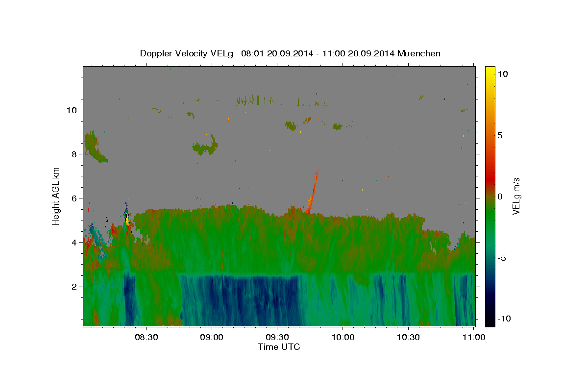Click the 11:00 time tick label
This screenshot has height=392, width=588.
tap(474, 337)
